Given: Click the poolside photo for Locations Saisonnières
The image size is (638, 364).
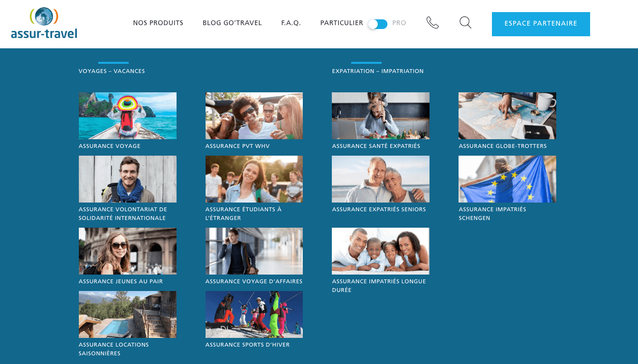Looking at the screenshot, I should point(127,314).
